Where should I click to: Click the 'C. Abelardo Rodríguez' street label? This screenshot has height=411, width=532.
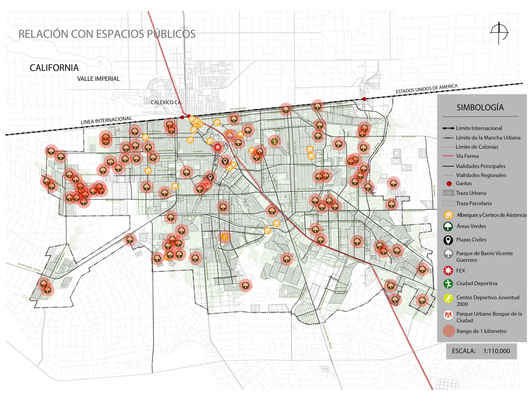tap(60, 262)
